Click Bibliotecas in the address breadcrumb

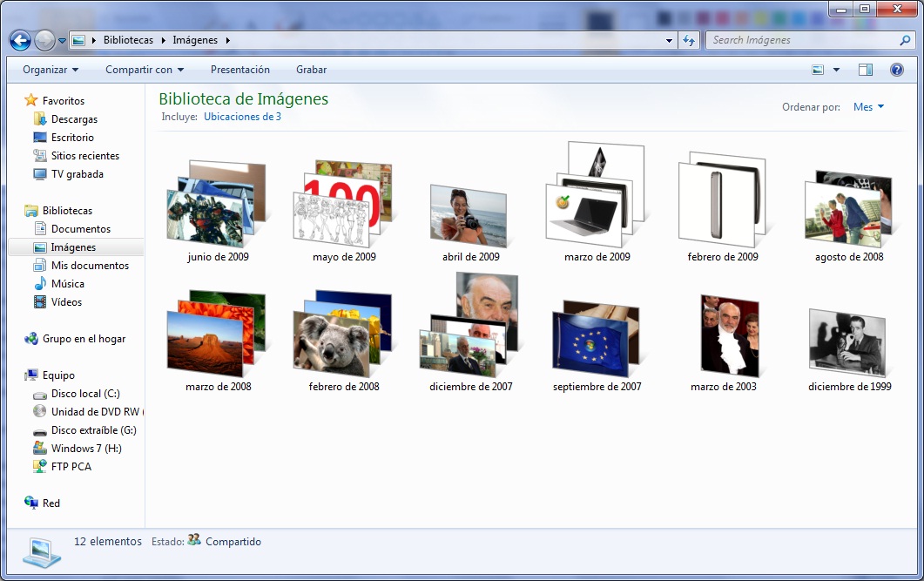click(x=128, y=40)
